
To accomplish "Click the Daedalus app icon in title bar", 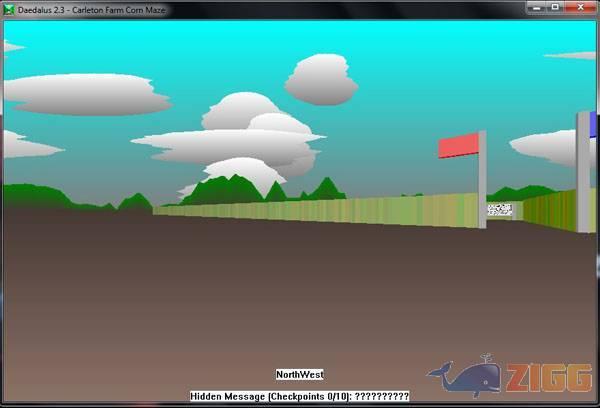I will [x=10, y=9].
